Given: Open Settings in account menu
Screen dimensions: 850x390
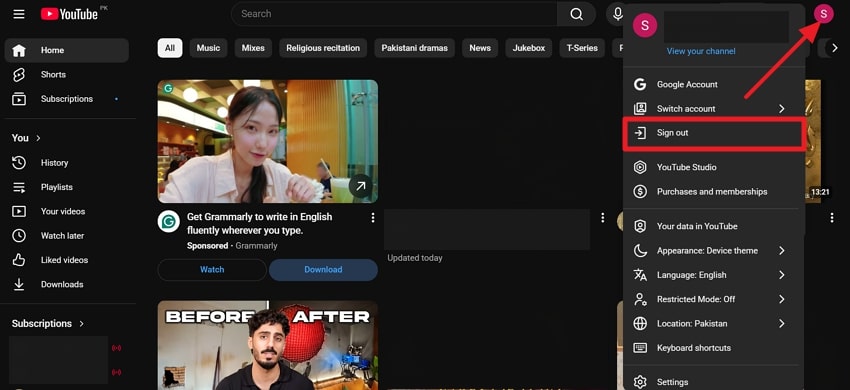Looking at the screenshot, I should coord(713,382).
